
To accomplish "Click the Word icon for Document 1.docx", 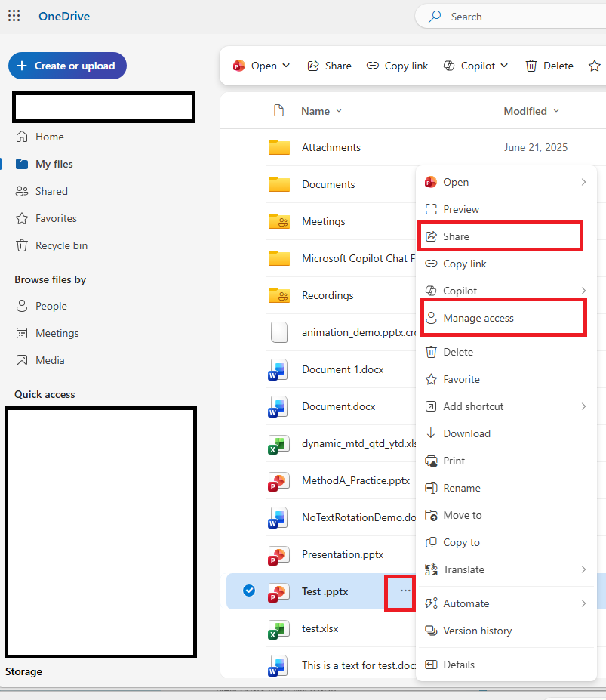I will [278, 370].
